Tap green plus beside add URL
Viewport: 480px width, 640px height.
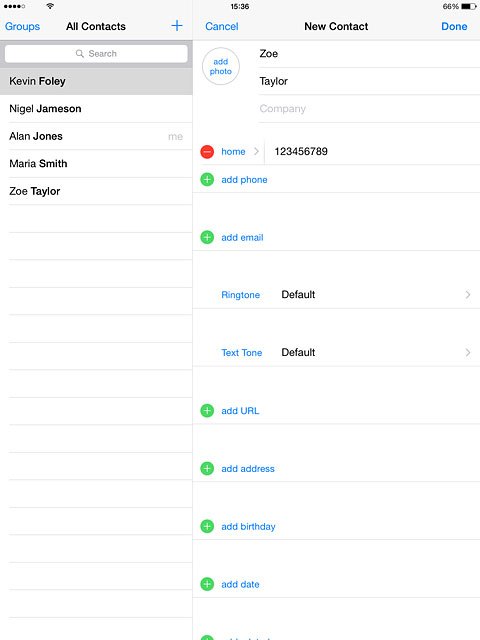207,411
